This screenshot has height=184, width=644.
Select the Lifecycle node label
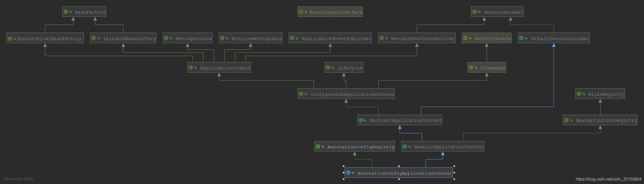point(350,68)
